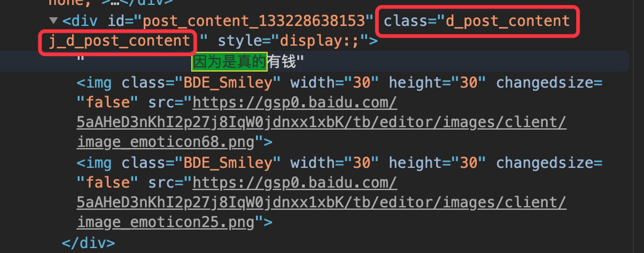This screenshot has width=644, height=253.
Task: Click the Elements panel vertical scrollbar
Action: click(x=638, y=126)
